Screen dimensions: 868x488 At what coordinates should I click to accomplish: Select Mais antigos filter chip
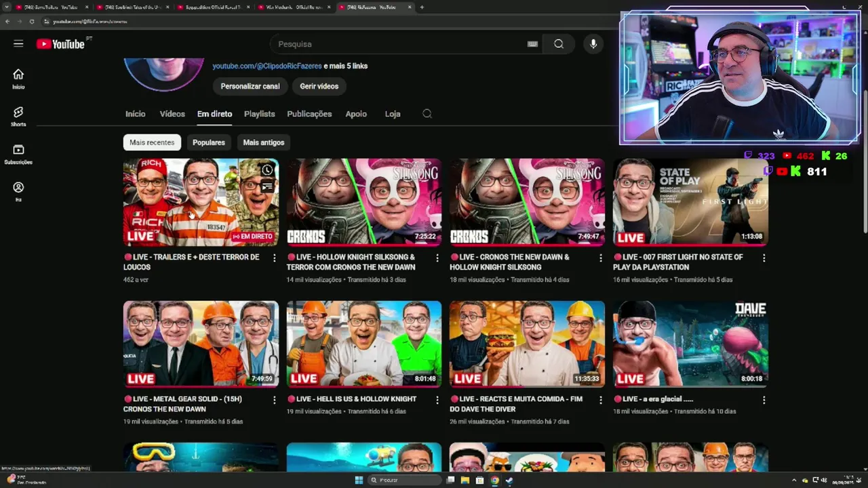tap(264, 142)
